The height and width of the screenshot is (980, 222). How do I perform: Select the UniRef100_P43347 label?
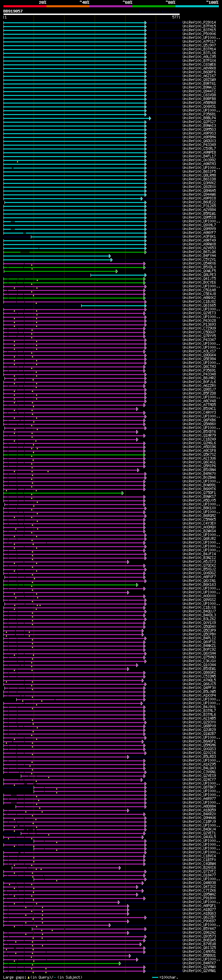[x=199, y=340]
